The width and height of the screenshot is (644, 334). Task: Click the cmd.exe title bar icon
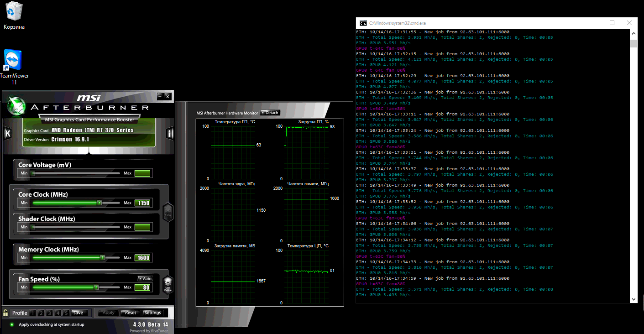click(363, 23)
